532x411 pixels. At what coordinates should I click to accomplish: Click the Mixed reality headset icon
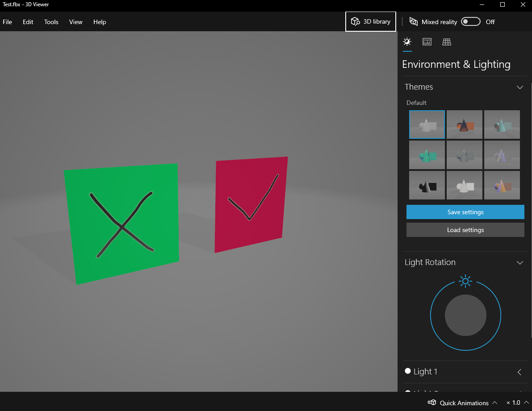413,21
